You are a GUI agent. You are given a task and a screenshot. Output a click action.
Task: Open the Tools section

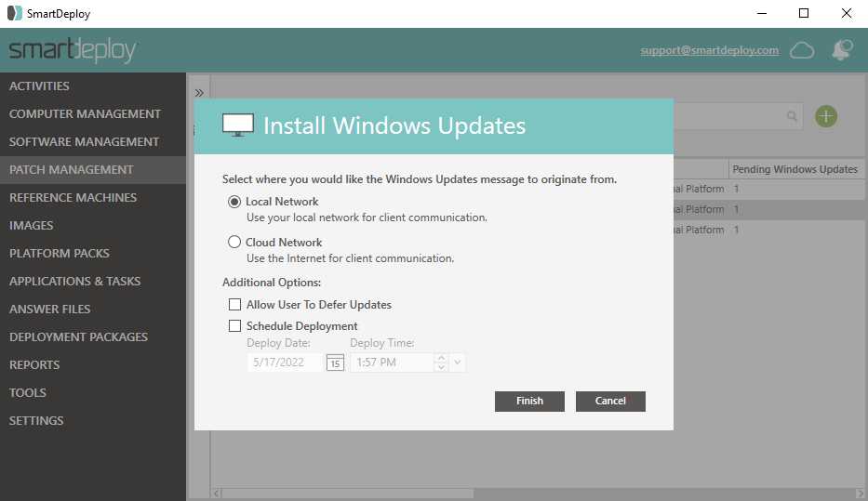(x=28, y=392)
